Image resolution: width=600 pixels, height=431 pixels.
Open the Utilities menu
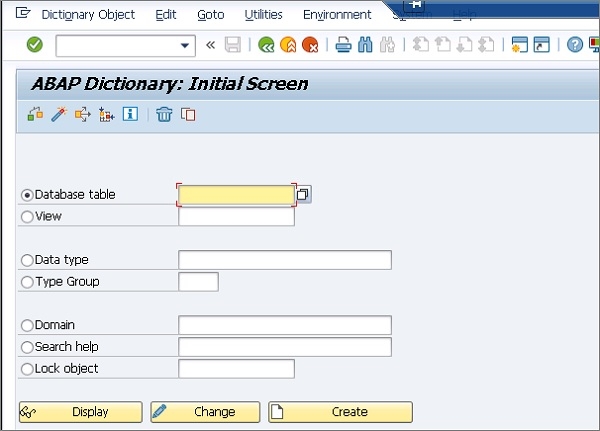[263, 15]
